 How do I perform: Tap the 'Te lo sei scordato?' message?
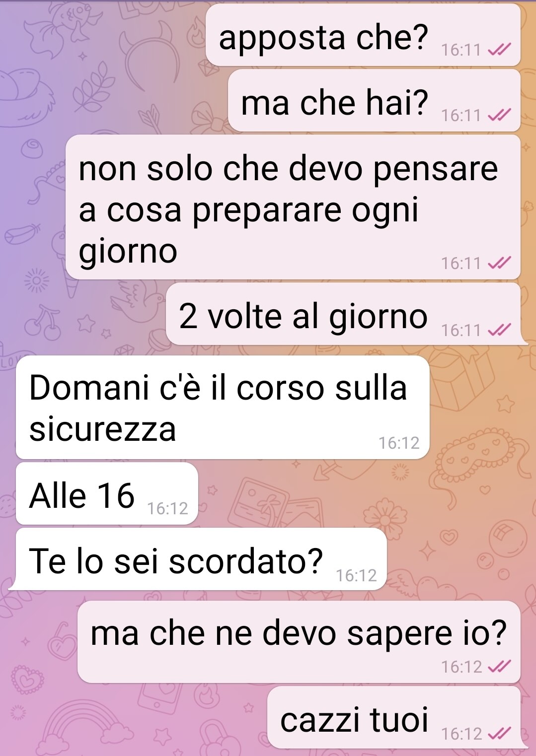pos(201,559)
